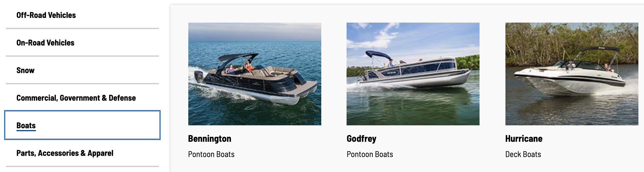The image size is (644, 172).
Task: Open the Hurricane brand title link
Action: (x=524, y=139)
